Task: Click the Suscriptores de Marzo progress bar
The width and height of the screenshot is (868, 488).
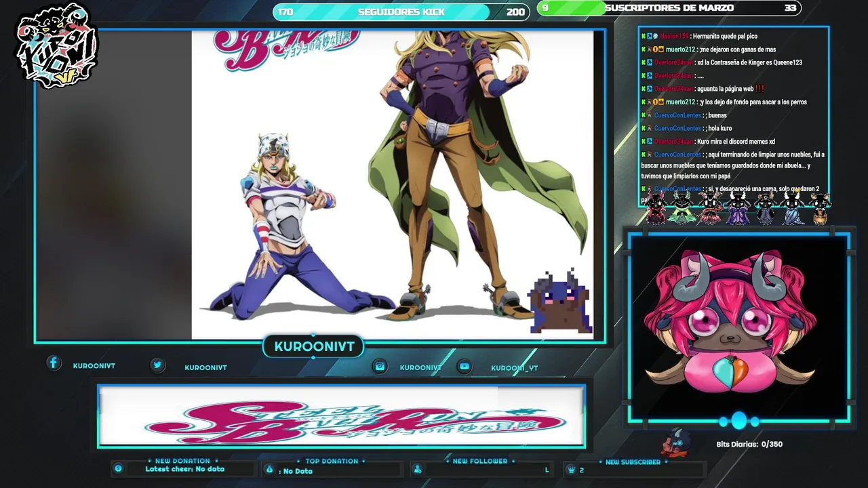Action: tap(669, 8)
